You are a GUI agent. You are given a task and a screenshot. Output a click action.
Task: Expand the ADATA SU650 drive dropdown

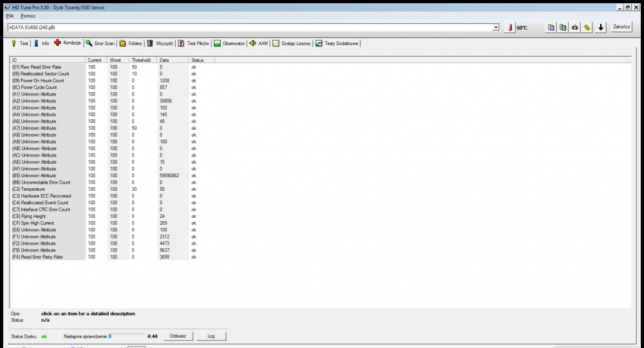click(x=495, y=28)
